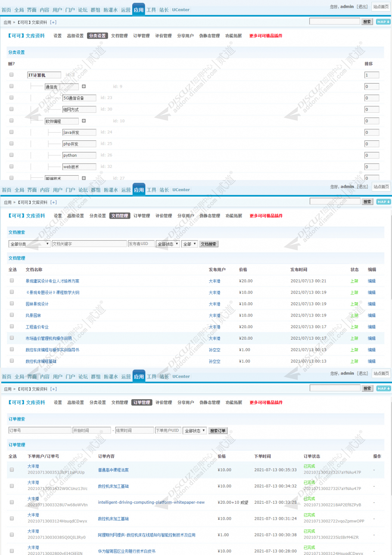
Task: Tick the checkbox beside php开发 category
Action: click(12, 143)
